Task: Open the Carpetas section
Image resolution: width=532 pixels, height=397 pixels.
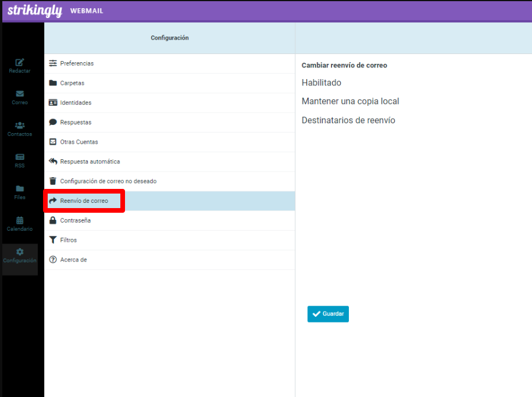Action: [170, 83]
